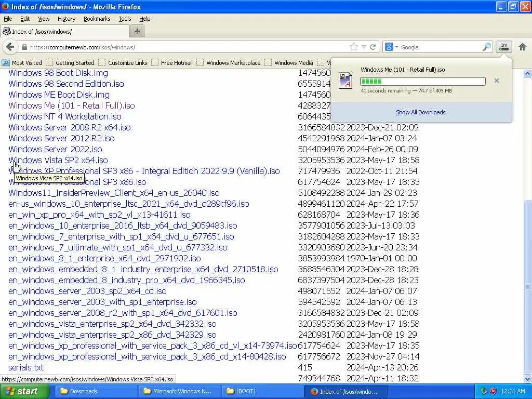The height and width of the screenshot is (399, 532).
Task: Go to the Home page icon
Action: tap(523, 47)
